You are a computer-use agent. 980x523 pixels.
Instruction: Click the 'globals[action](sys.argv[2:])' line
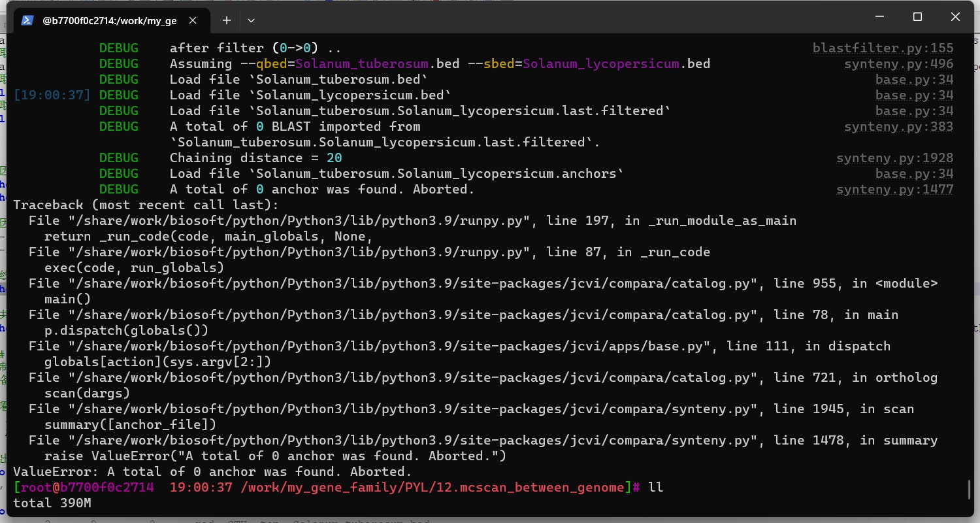tap(157, 362)
